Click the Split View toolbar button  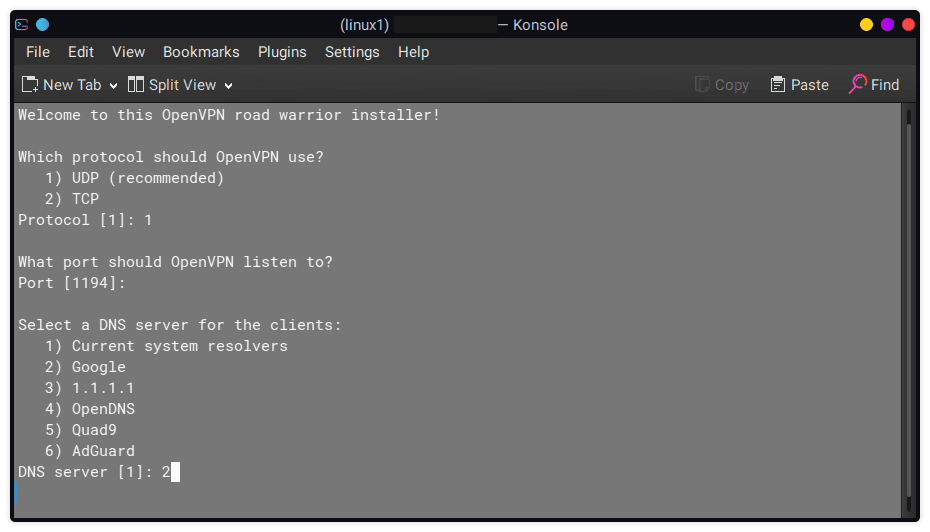tap(172, 85)
